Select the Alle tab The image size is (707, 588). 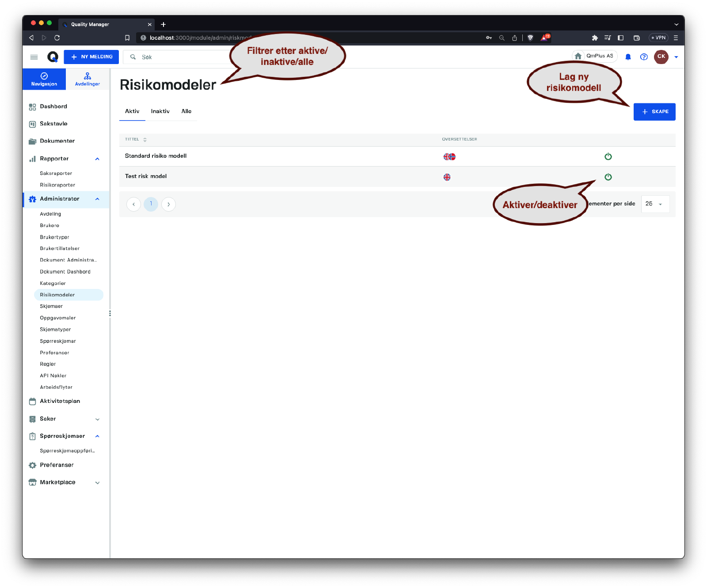(x=186, y=111)
